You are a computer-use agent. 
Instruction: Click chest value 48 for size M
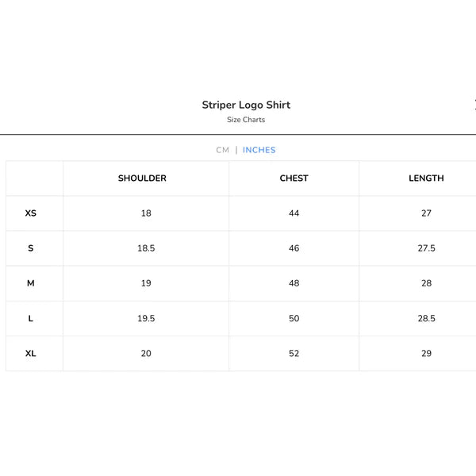point(294,283)
